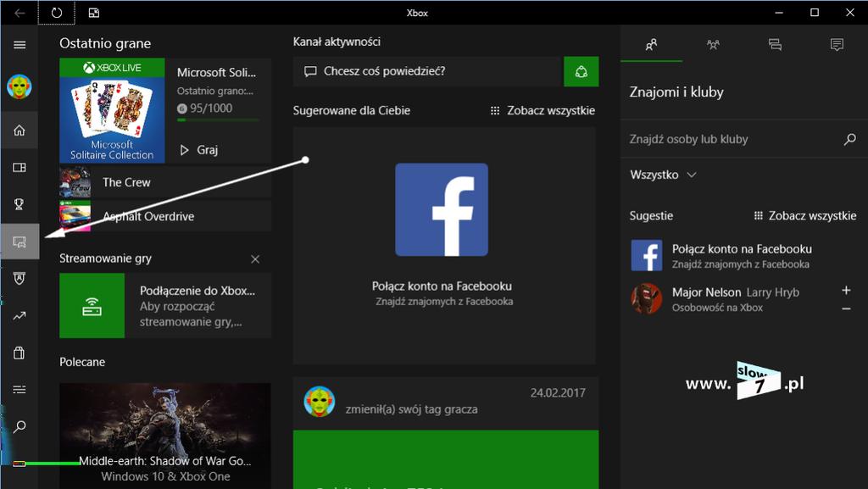Image resolution: width=868 pixels, height=489 pixels.
Task: Click the refresh icon in title bar
Action: pos(57,13)
